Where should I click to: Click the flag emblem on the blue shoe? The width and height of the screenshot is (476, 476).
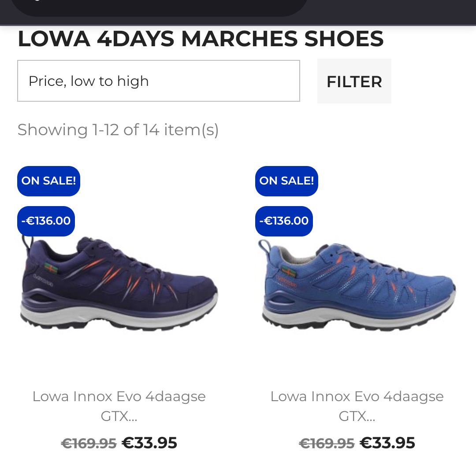[x=289, y=270]
